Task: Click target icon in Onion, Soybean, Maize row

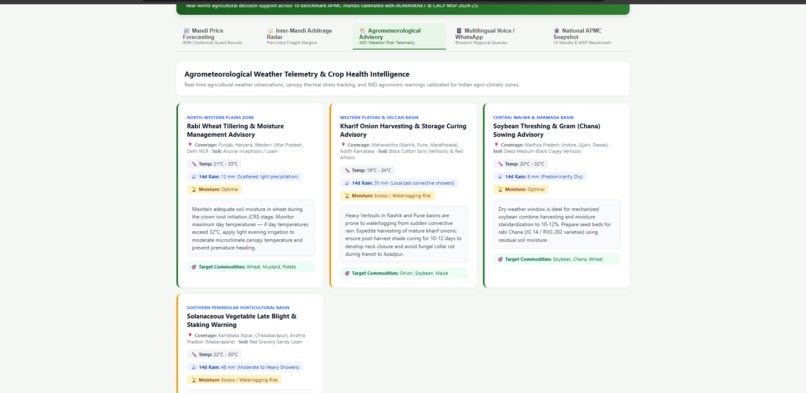Action: pyautogui.click(x=347, y=273)
